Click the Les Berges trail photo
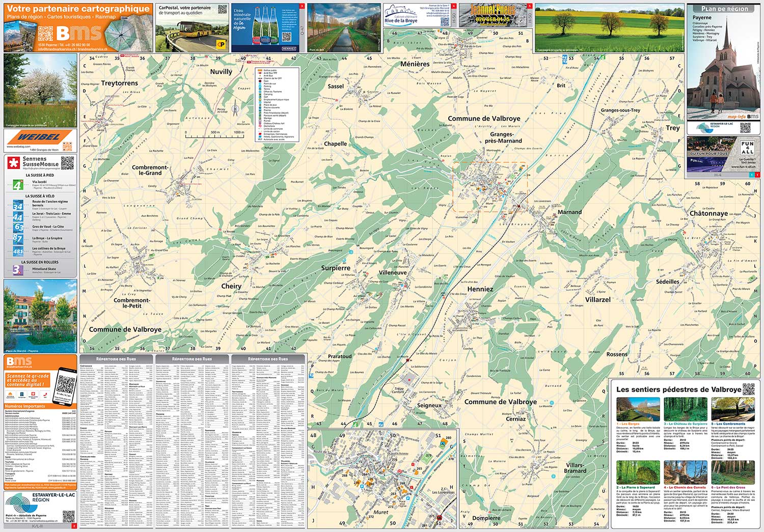Screen dimensions: 764x532 [638, 409]
